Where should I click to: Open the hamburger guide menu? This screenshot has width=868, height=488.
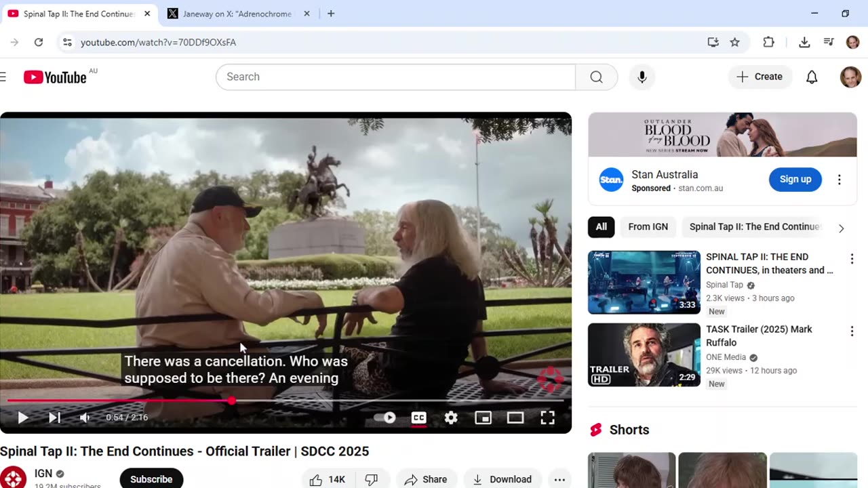pyautogui.click(x=3, y=77)
